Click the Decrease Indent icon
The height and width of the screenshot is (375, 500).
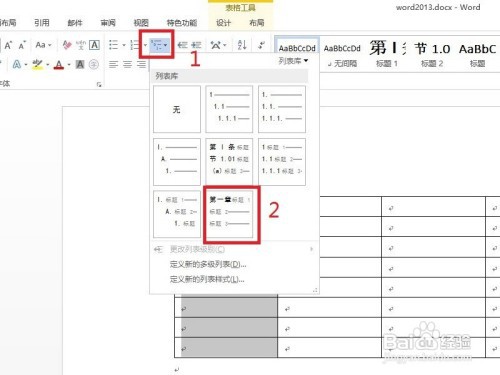point(182,45)
